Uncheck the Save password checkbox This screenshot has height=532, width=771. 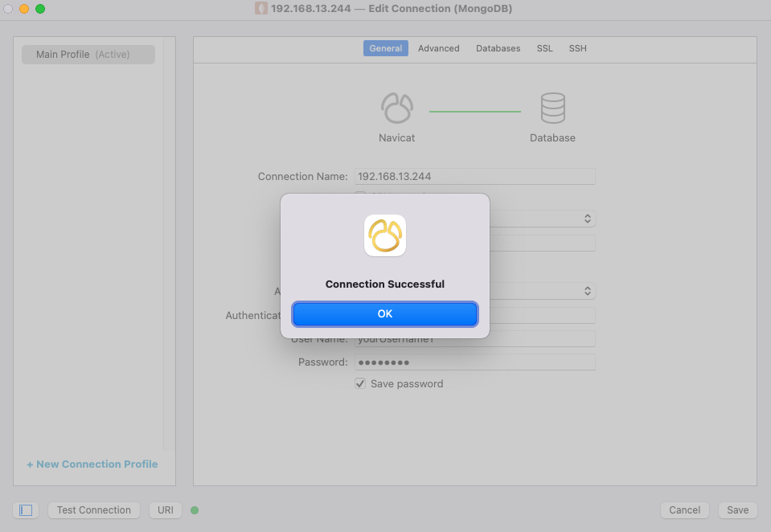tap(360, 383)
